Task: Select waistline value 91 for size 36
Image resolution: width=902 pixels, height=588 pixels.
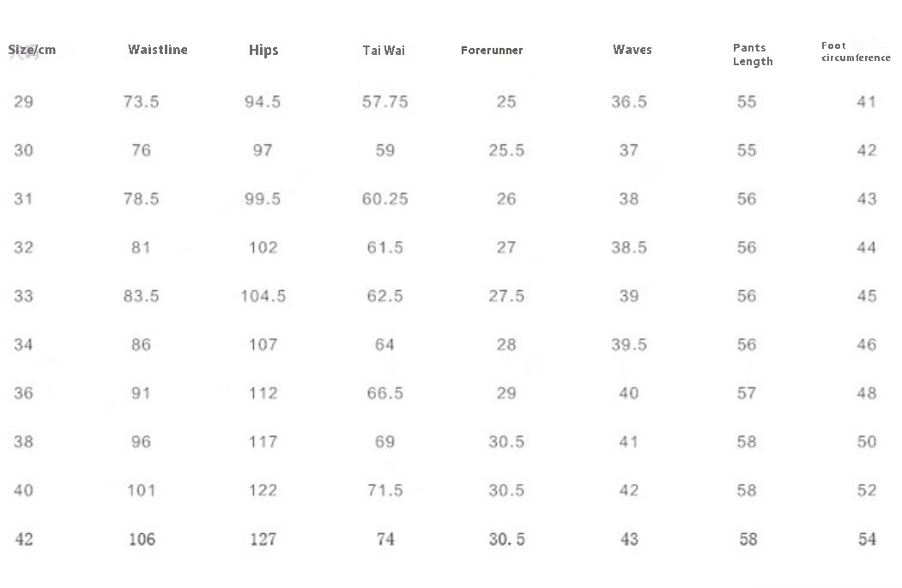Action: tap(142, 393)
